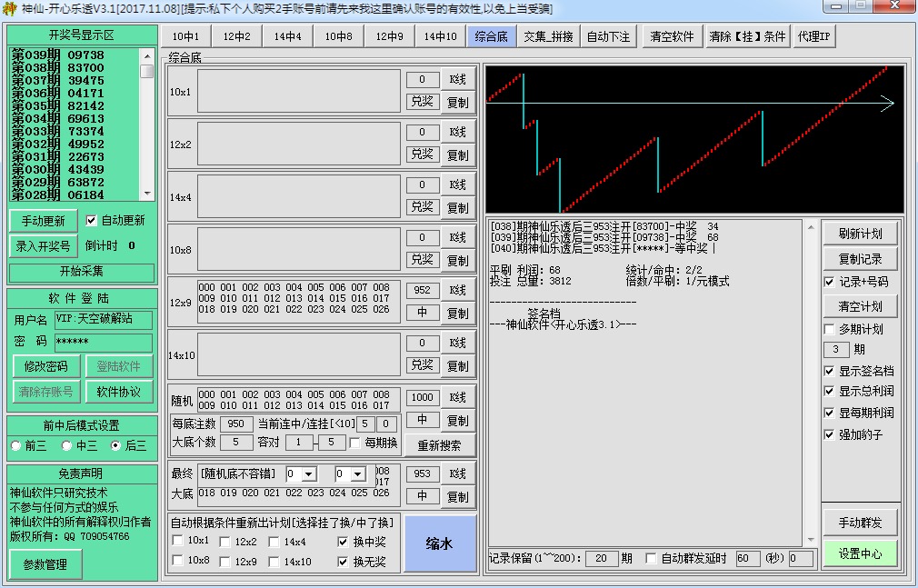Select the 前三 radio button

[x=15, y=444]
